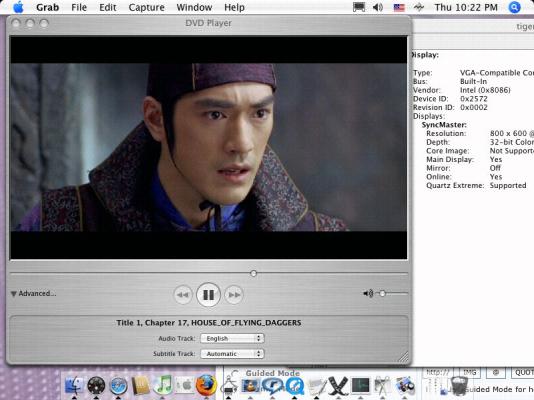This screenshot has height=400, width=534.
Task: Click the DVD Player volume slider knob
Action: click(382, 293)
